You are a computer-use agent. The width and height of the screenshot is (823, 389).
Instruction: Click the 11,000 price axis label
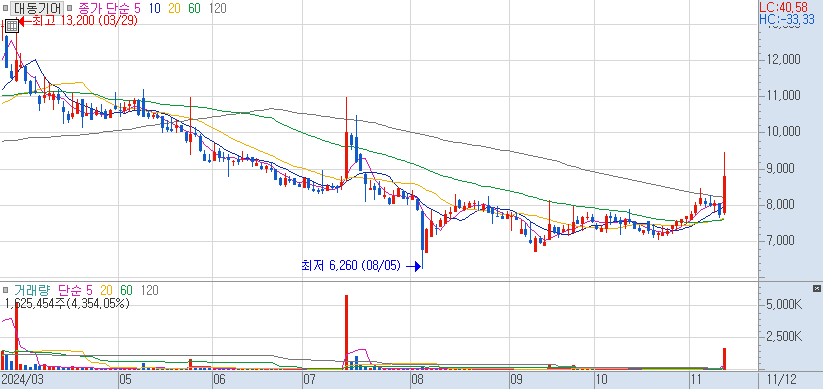click(783, 96)
